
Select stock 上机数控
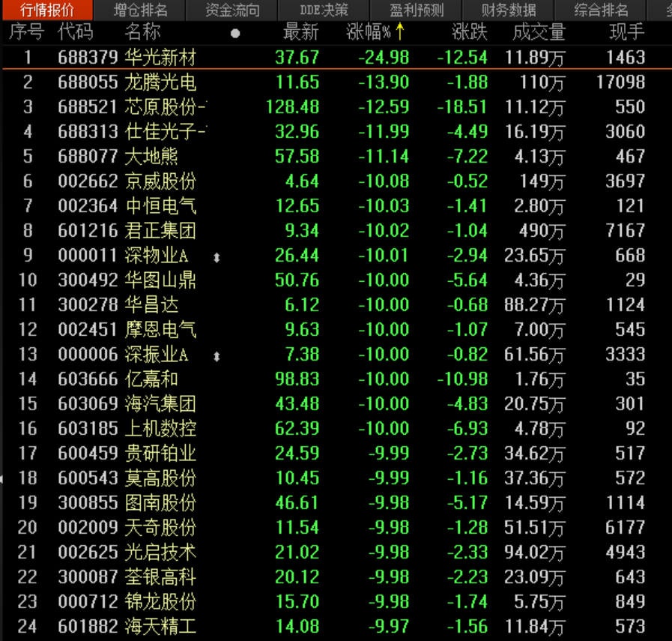click(160, 429)
